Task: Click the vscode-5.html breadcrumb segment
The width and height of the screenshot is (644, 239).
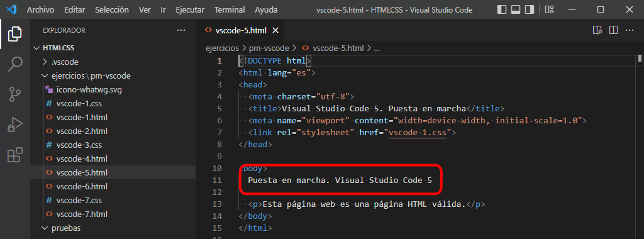Action: (333, 48)
